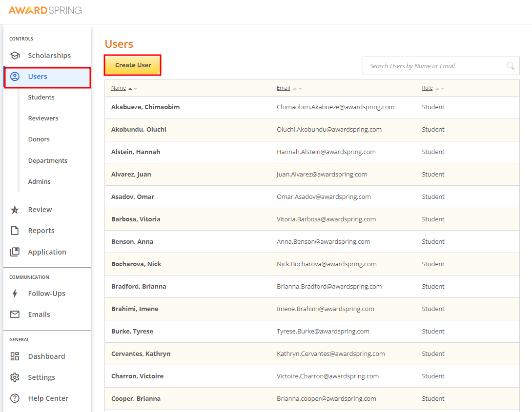Image resolution: width=532 pixels, height=412 pixels.
Task: Select the Scholarships graduation cap icon
Action: click(x=15, y=55)
